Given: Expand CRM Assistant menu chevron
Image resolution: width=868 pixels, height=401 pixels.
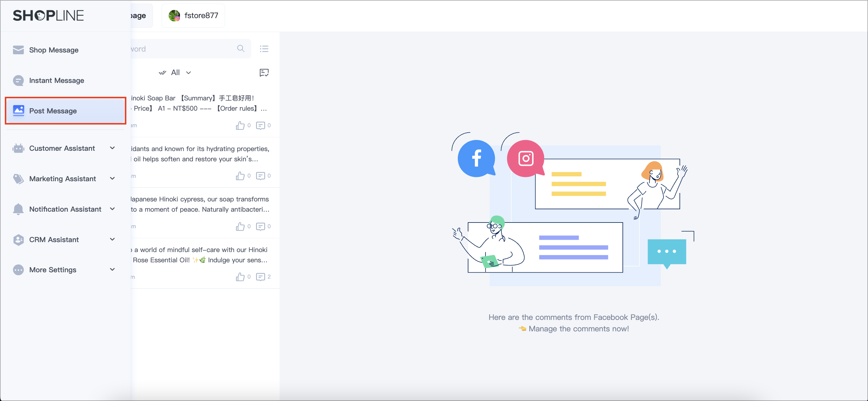Looking at the screenshot, I should coord(112,239).
